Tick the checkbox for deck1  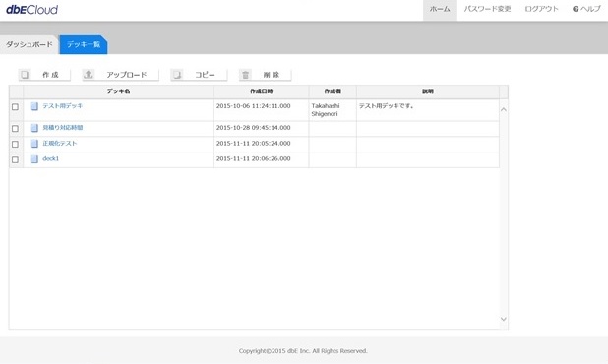pyautogui.click(x=15, y=159)
